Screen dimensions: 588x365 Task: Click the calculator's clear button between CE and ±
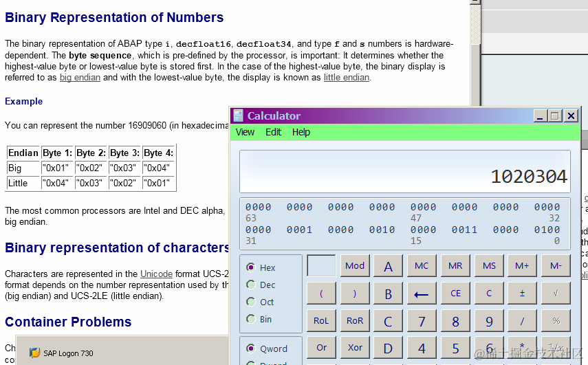click(x=489, y=294)
